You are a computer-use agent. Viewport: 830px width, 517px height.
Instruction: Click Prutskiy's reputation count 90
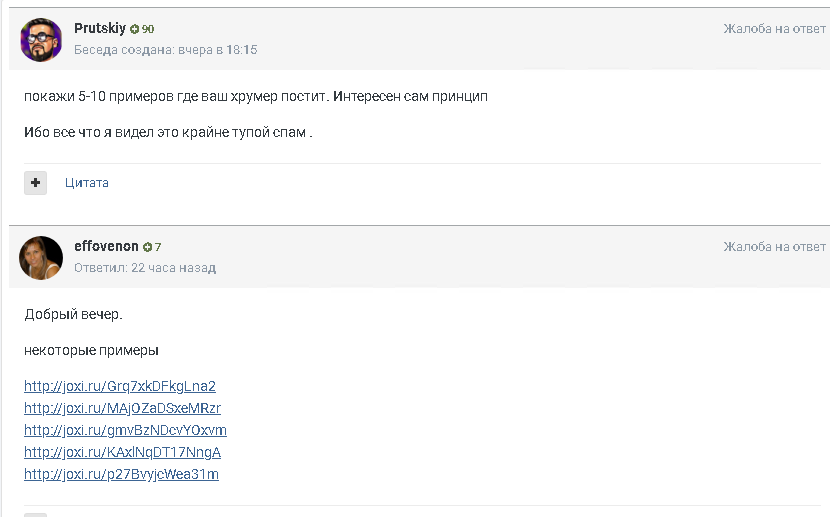pyautogui.click(x=148, y=29)
